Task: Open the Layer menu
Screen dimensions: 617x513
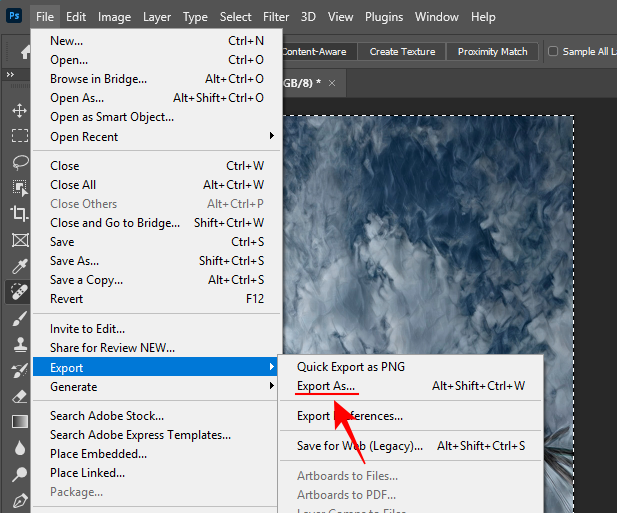Action: tap(157, 17)
